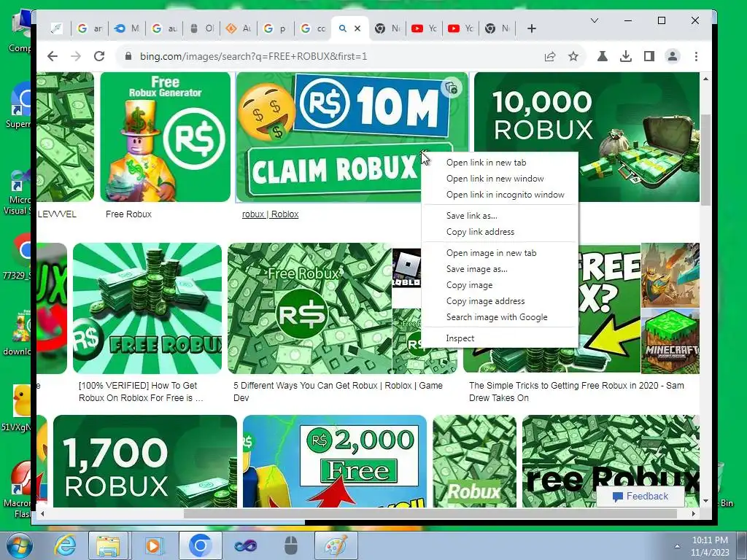Open the browser profile avatar
Image resolution: width=747 pixels, height=560 pixels.
click(672, 56)
